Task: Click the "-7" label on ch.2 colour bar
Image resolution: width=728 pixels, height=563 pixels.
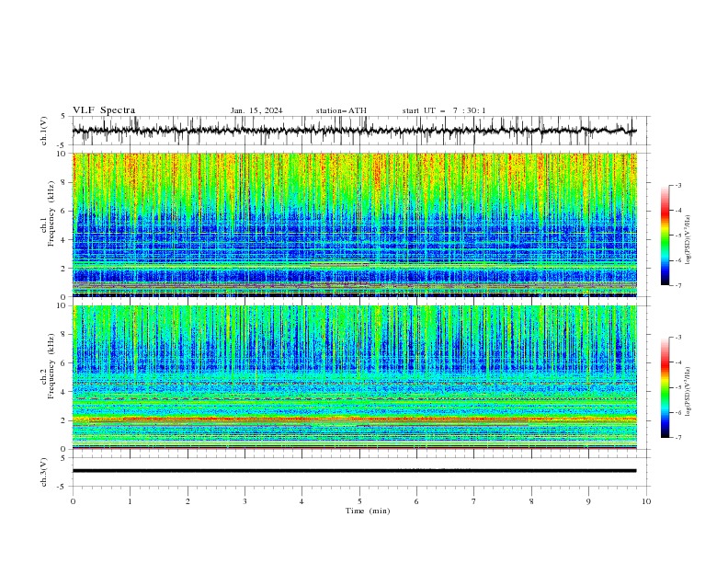Action: pos(677,438)
